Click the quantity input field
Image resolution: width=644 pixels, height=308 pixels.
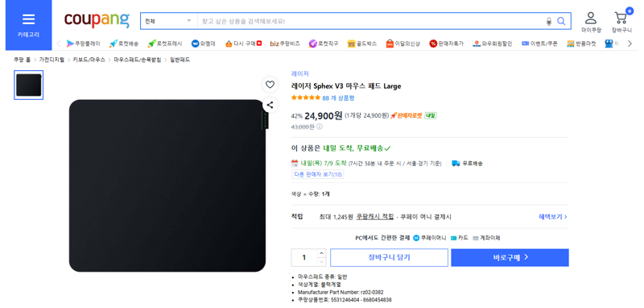point(304,257)
